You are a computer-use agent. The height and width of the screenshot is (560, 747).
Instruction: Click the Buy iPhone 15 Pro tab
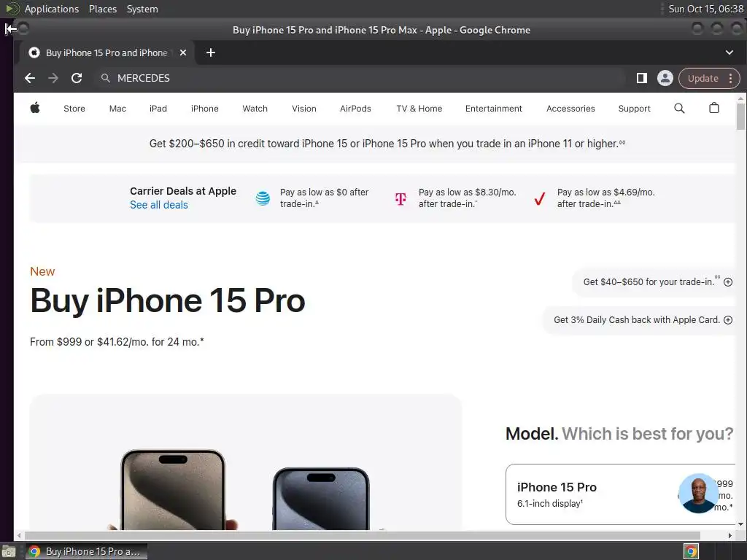click(107, 52)
